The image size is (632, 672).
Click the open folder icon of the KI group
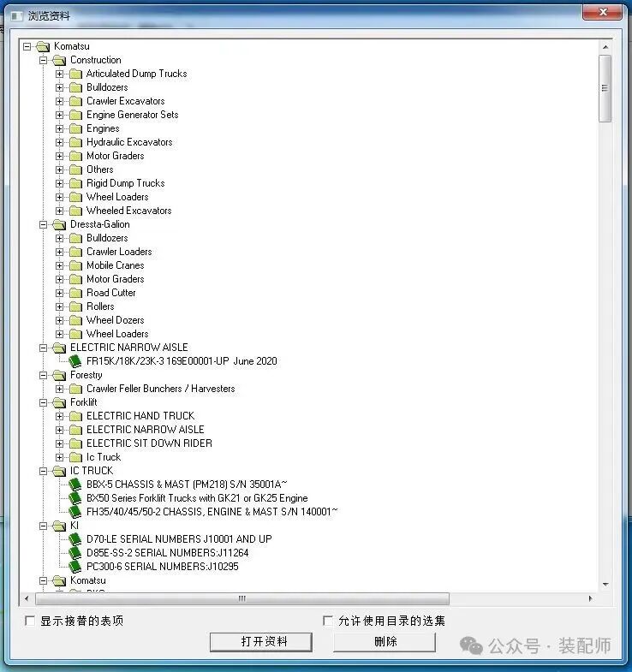point(59,526)
